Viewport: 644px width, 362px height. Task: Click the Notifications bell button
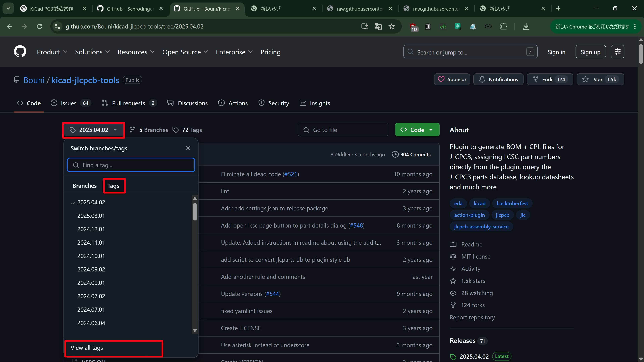pos(498,79)
